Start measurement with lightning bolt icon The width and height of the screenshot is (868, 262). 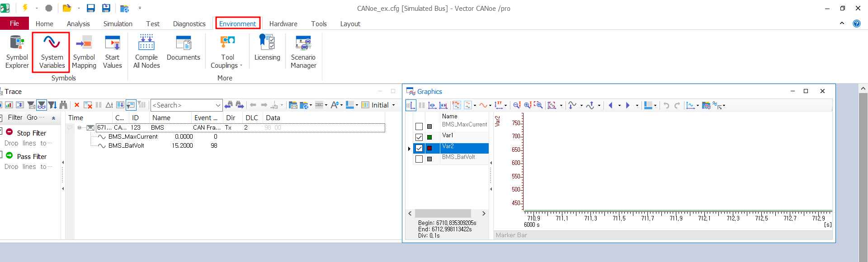click(x=25, y=8)
